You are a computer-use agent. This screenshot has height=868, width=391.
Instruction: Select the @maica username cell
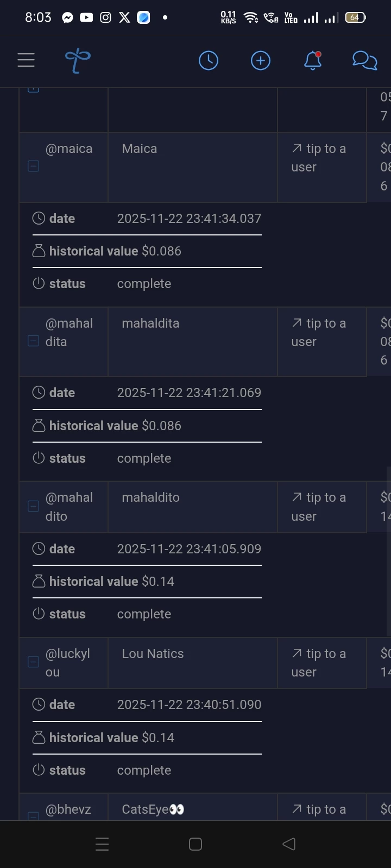69,149
